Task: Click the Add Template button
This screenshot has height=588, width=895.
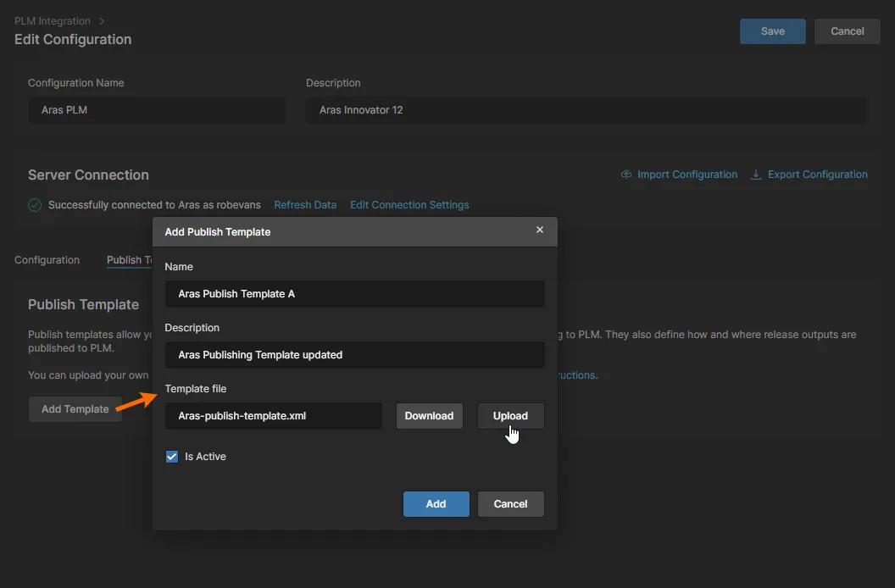Action: (x=75, y=408)
